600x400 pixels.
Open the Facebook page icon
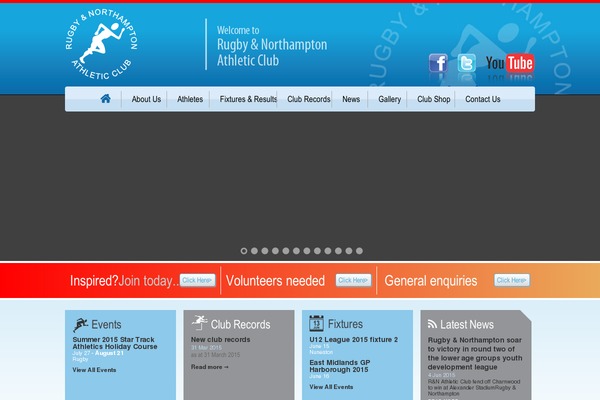[x=438, y=63]
